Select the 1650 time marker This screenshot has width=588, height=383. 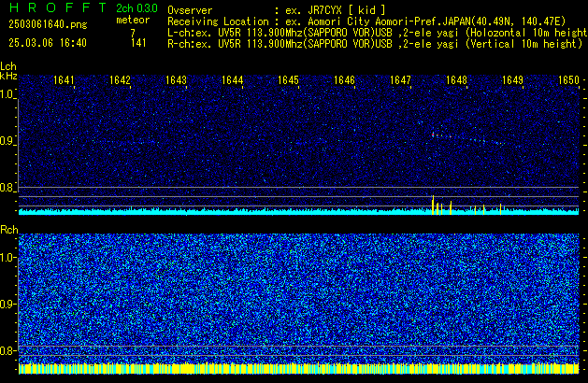coord(568,80)
